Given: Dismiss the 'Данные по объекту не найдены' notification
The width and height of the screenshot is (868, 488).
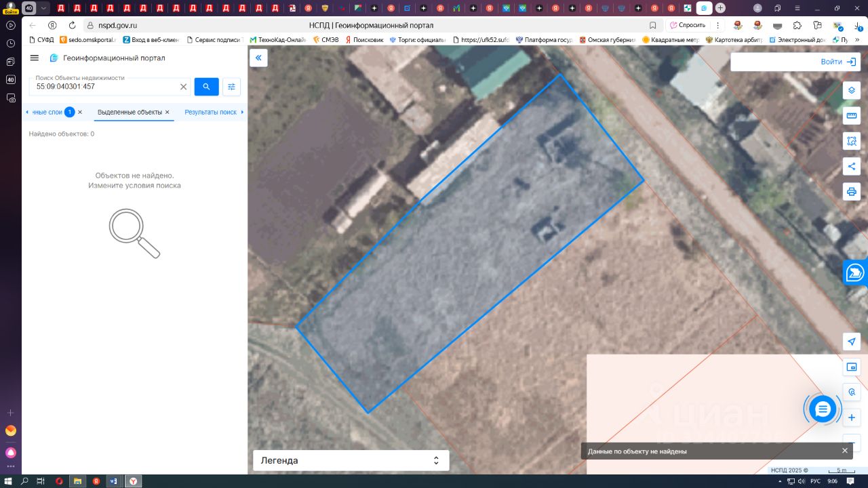Looking at the screenshot, I should (x=845, y=451).
